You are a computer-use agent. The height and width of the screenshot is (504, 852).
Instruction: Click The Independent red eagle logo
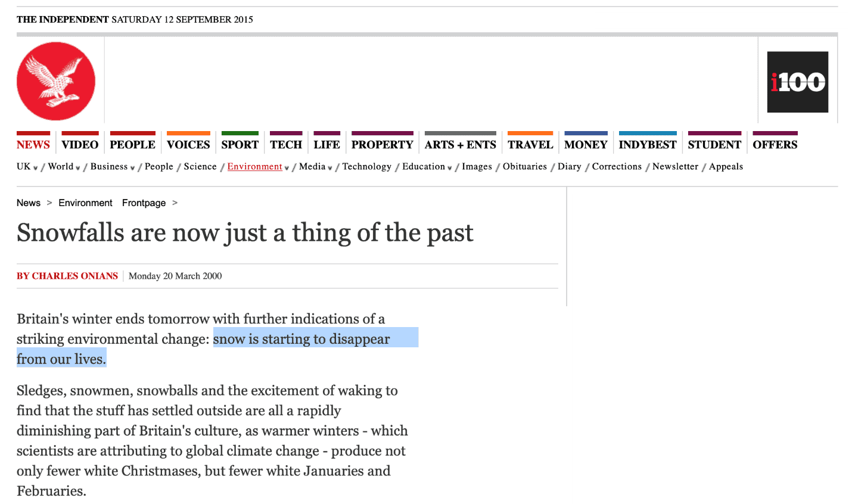[56, 81]
